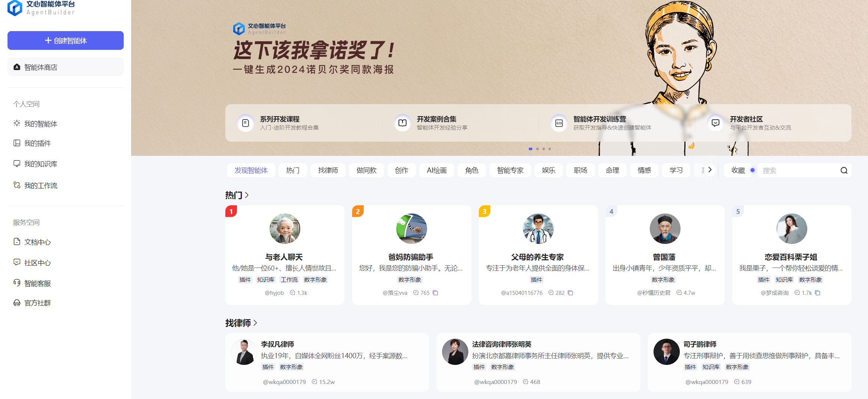This screenshot has height=399, width=868.
Task: Click the author @秒懂历史君
Action: click(654, 293)
